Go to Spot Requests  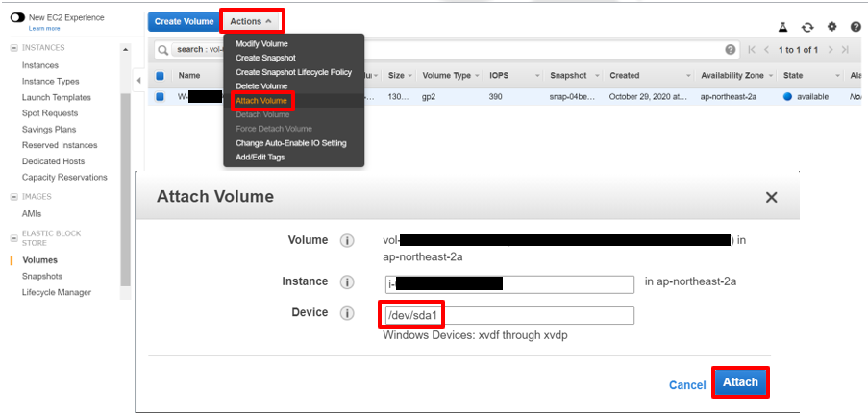[50, 113]
